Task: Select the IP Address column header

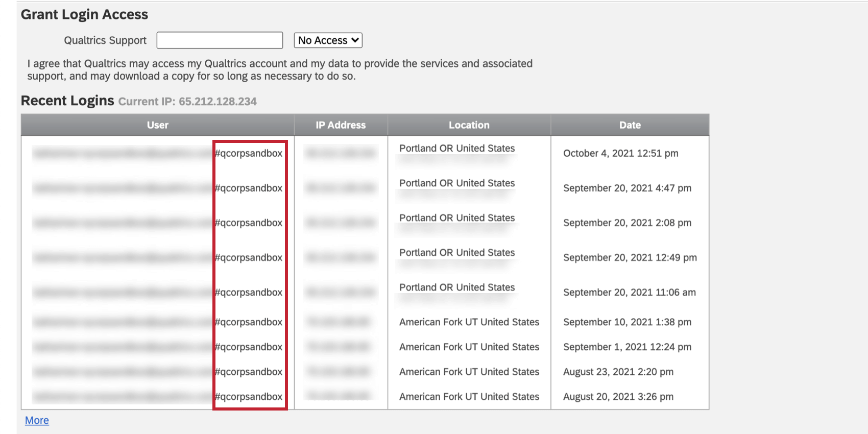Action: tap(340, 125)
